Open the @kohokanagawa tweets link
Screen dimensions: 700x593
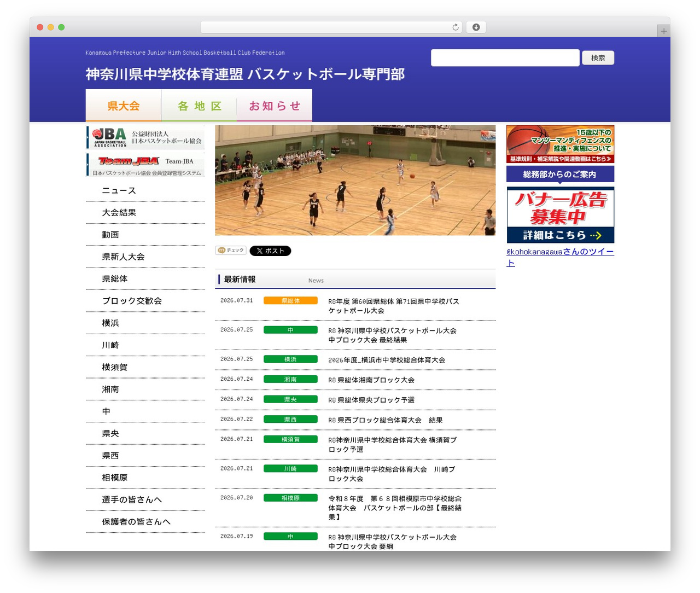[560, 257]
